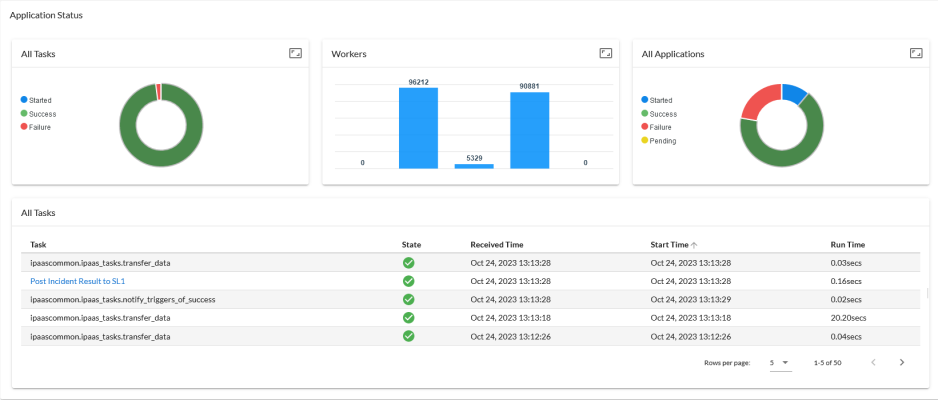Click success status icon for Post Incident Result row
This screenshot has width=938, height=400.
point(408,281)
